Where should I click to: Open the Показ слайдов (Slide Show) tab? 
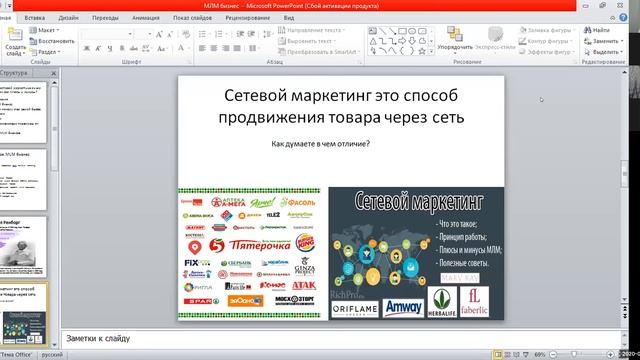[192, 18]
